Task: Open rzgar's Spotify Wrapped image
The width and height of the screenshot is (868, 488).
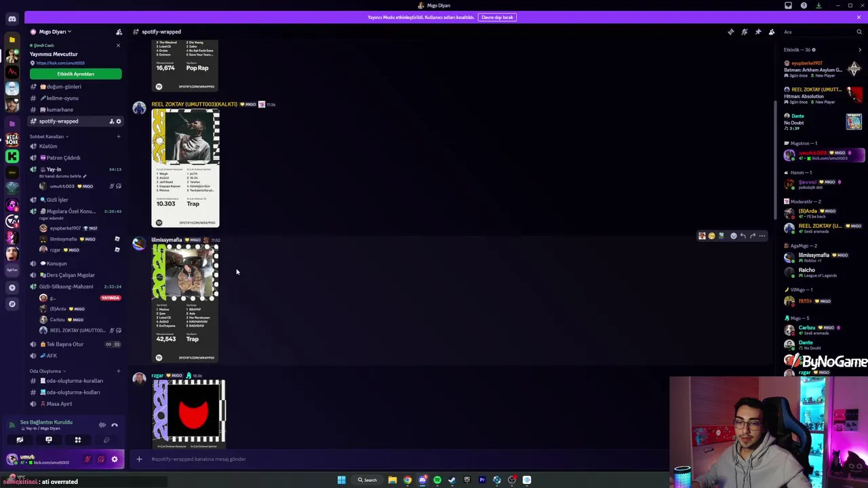Action: tap(189, 414)
